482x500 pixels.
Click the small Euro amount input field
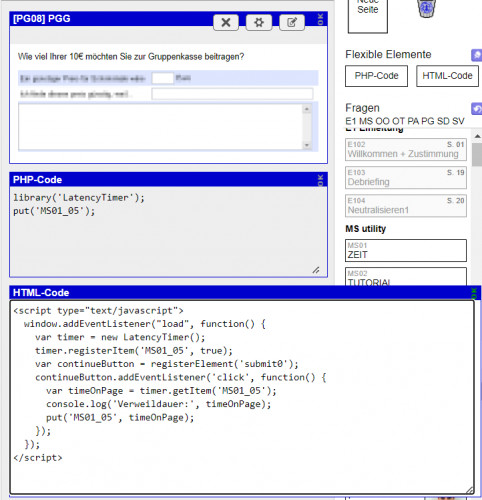(162, 78)
